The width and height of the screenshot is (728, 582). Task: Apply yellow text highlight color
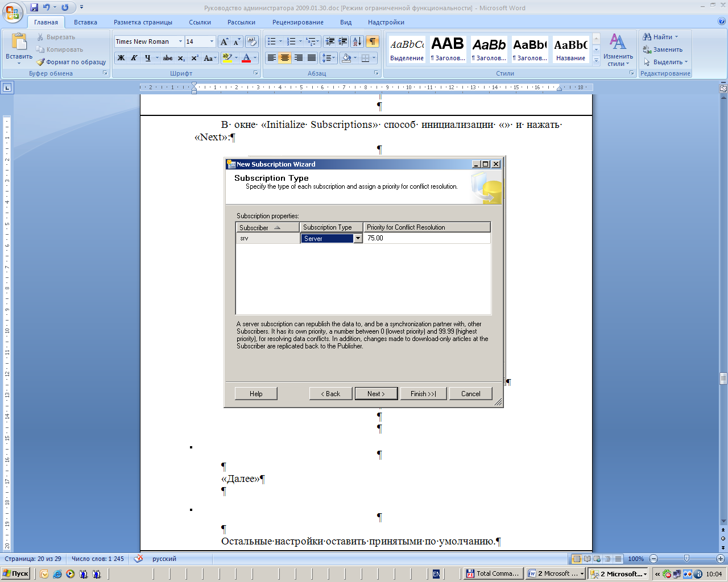pos(227,58)
